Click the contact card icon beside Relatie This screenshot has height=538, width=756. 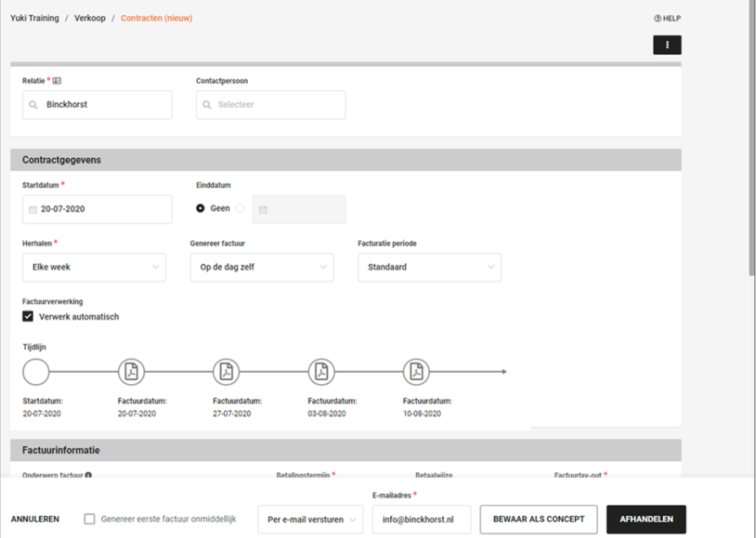(x=57, y=80)
